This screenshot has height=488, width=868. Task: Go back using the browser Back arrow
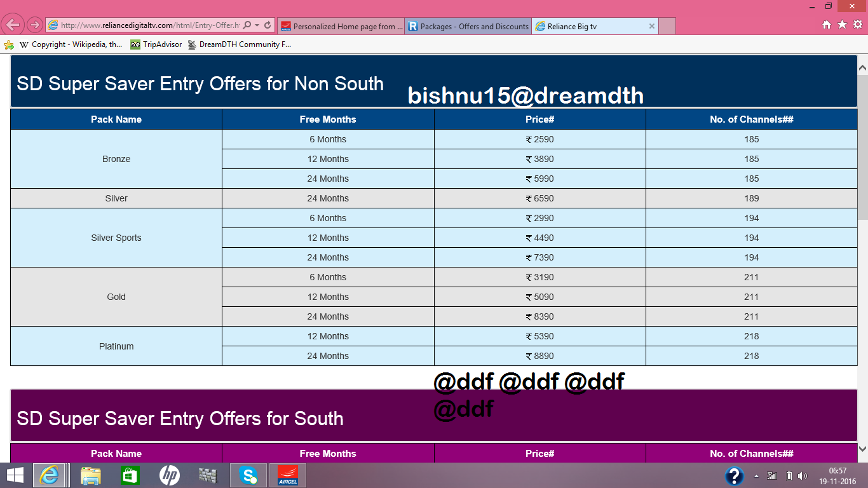pos(13,25)
